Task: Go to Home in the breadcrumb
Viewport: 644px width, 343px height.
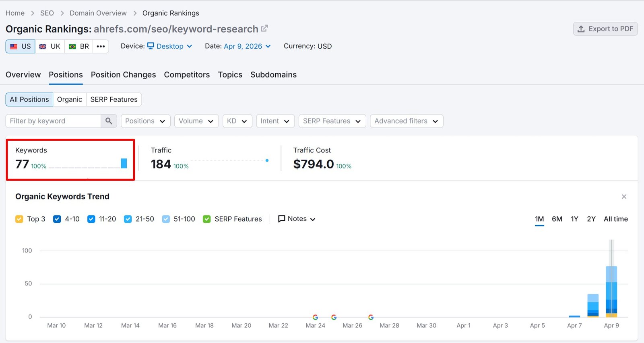Action: (x=15, y=13)
